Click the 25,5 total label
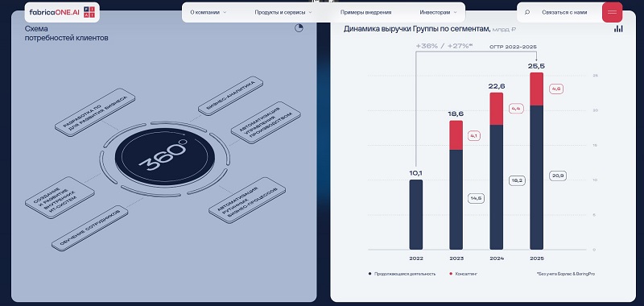The image size is (644, 306). click(x=536, y=66)
